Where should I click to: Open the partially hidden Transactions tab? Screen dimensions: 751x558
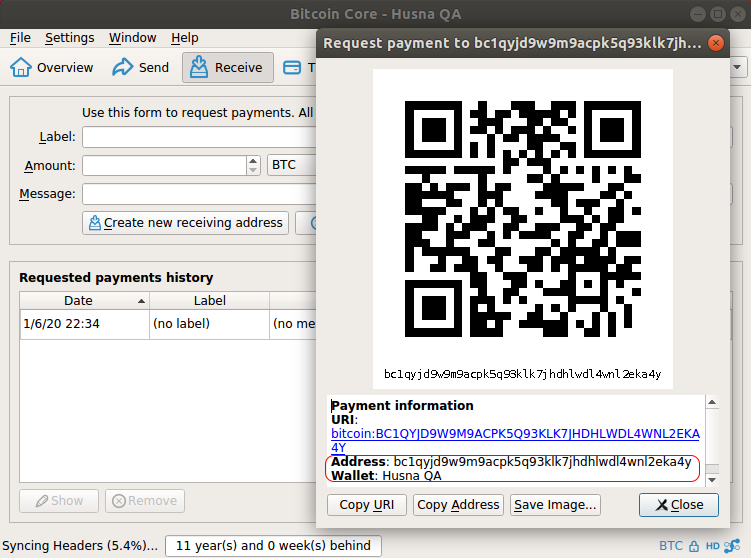(x=298, y=68)
